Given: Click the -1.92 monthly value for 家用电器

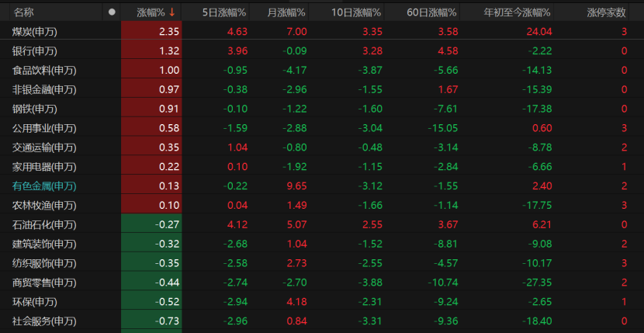Looking at the screenshot, I should 294,167.
